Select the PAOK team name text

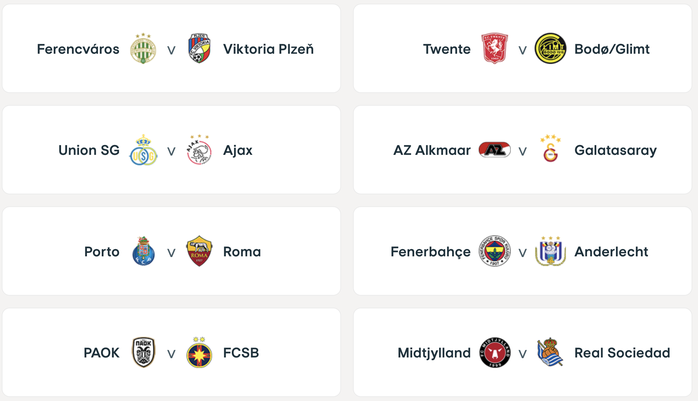tap(101, 353)
